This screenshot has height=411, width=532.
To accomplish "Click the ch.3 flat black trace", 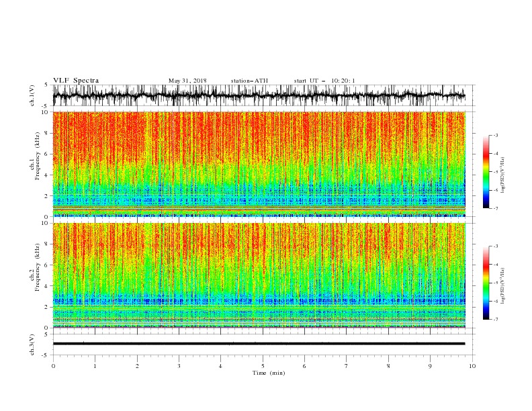I will [259, 344].
